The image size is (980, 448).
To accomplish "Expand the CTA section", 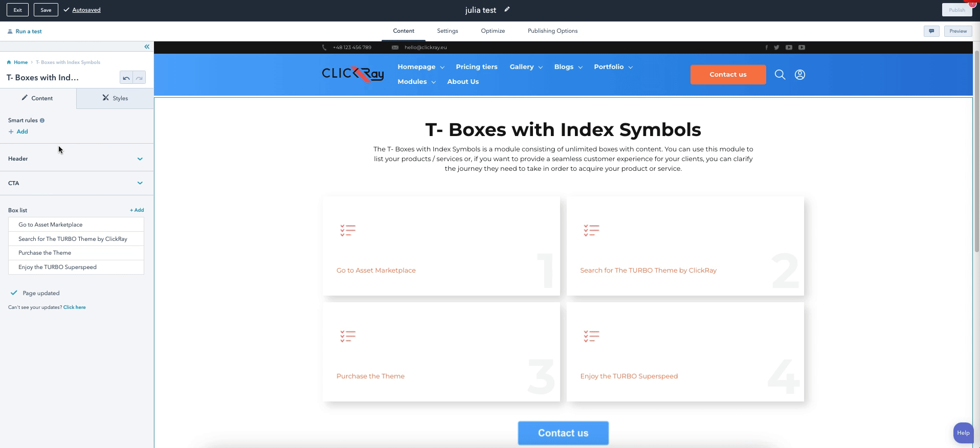I will click(77, 183).
